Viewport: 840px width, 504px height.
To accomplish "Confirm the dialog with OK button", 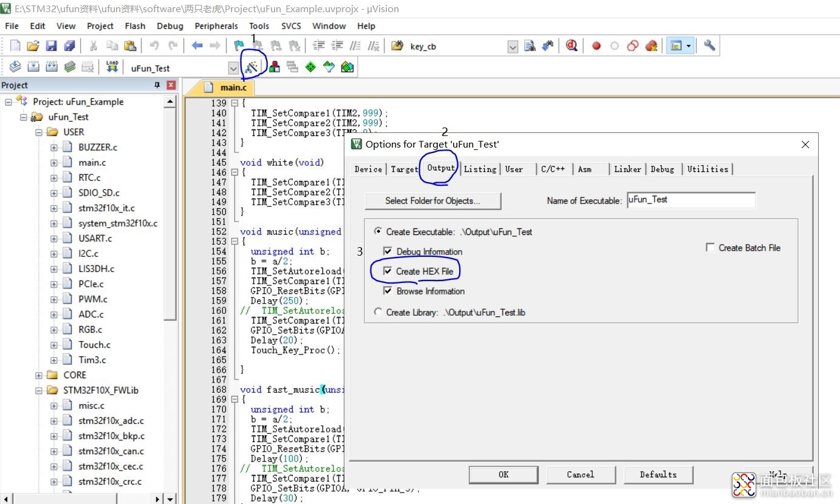I will point(504,475).
